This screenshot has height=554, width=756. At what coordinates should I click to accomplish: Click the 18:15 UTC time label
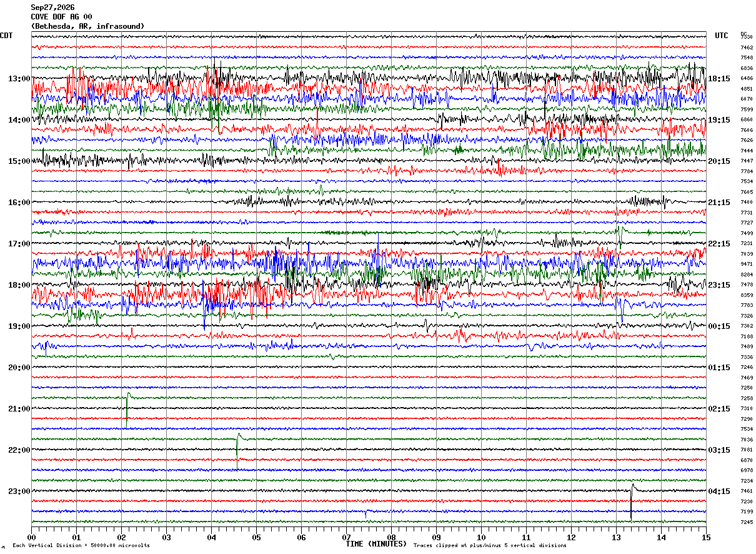pos(719,79)
